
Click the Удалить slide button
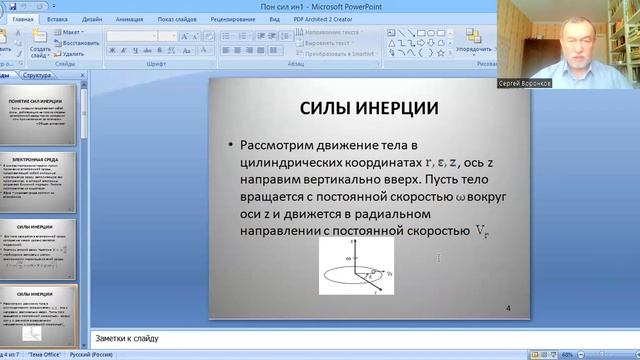69,54
